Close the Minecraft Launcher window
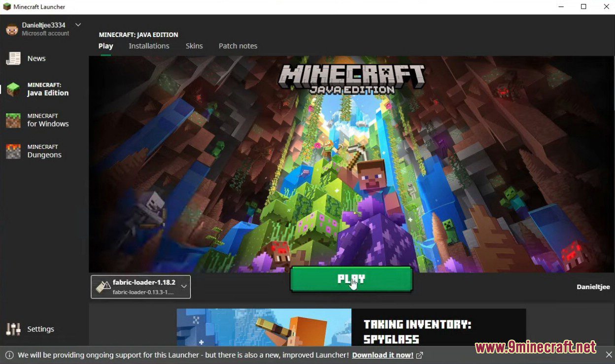This screenshot has width=615, height=364. [606, 7]
